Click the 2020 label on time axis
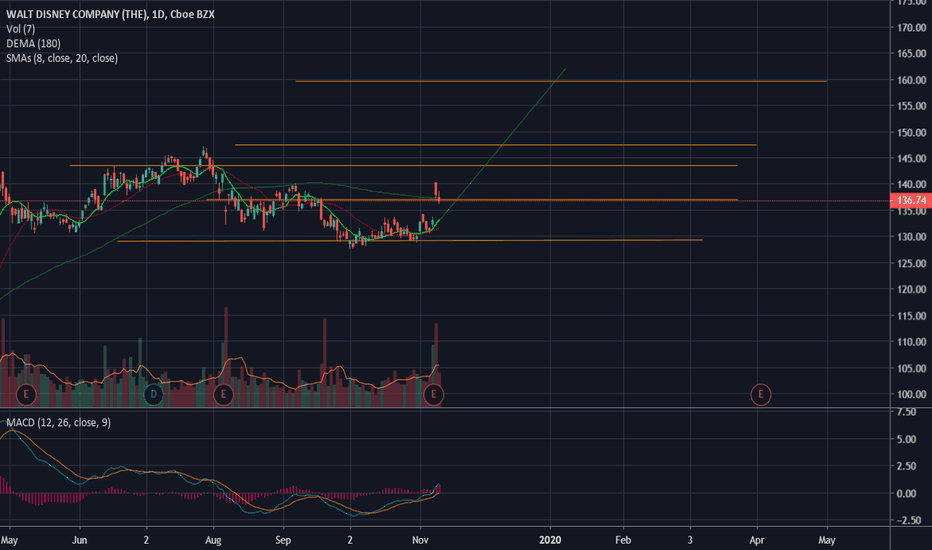Image resolution: width=932 pixels, height=550 pixels. coord(550,540)
